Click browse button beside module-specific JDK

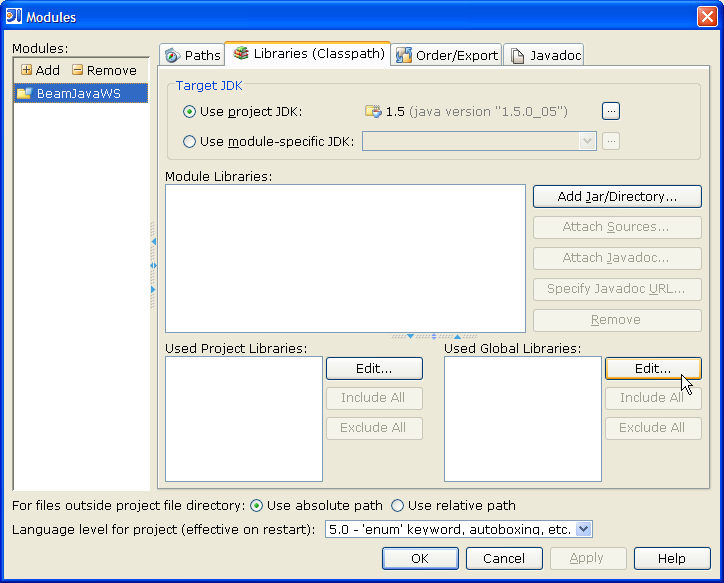tap(610, 141)
